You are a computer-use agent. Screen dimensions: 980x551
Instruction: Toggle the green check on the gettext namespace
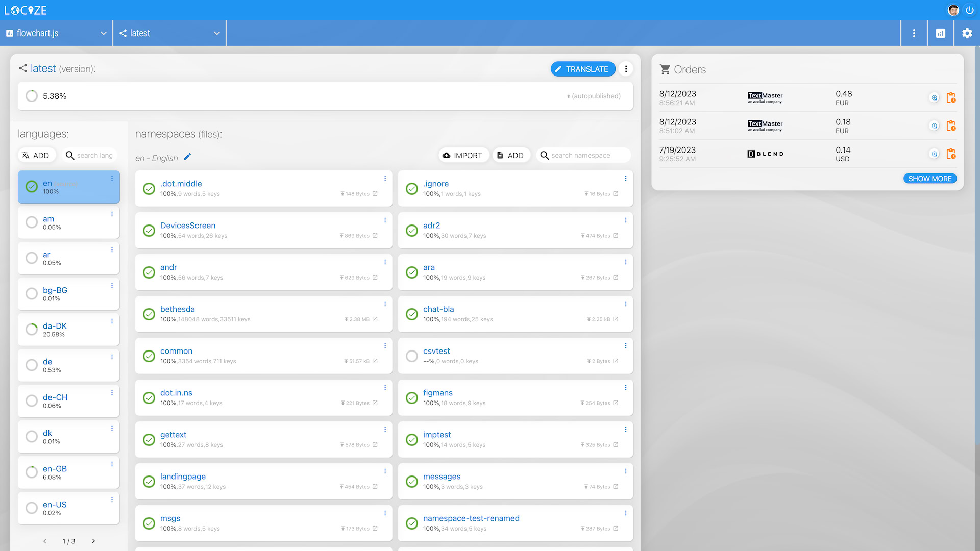coord(149,439)
